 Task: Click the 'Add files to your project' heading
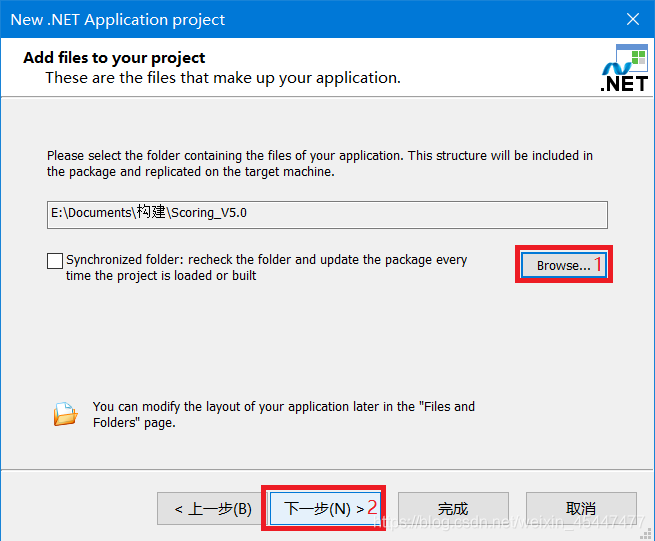114,58
